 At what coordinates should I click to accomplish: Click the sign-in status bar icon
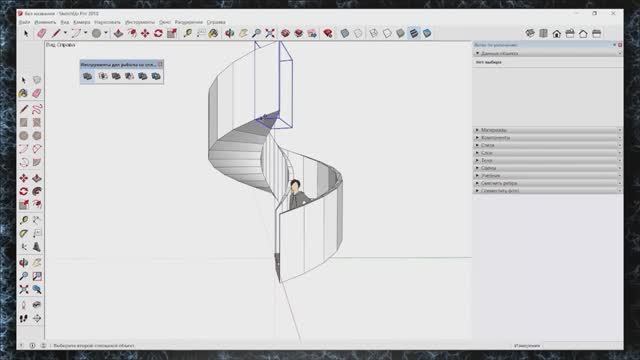coord(43,346)
